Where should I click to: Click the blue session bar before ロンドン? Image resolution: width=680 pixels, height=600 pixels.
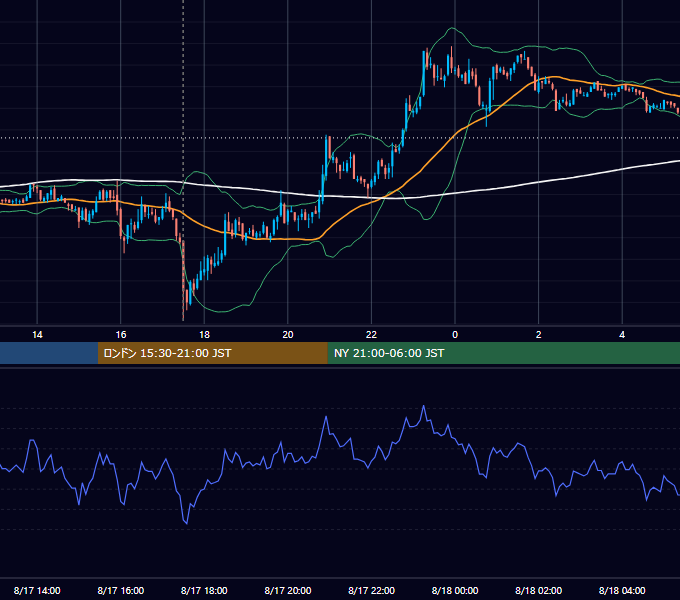pyautogui.click(x=49, y=353)
